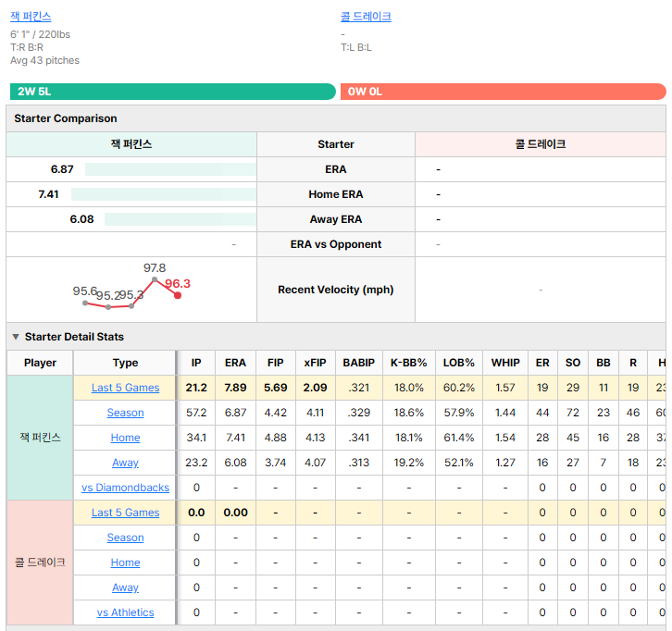Click the Starter Comparison section title

[66, 118]
